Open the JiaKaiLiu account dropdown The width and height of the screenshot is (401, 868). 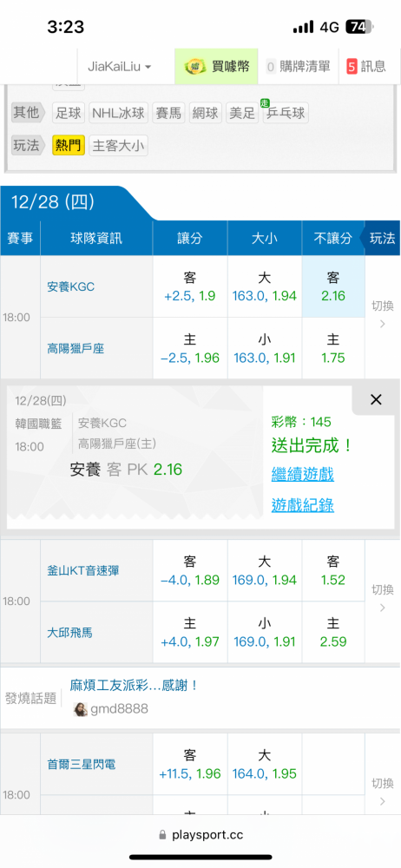coord(120,67)
